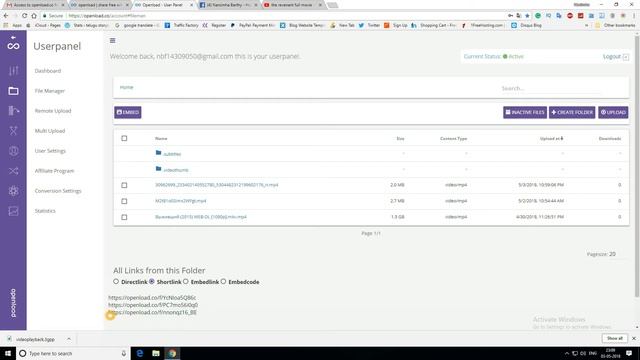
Task: Open Affiliate Program menu item
Action: click(54, 171)
